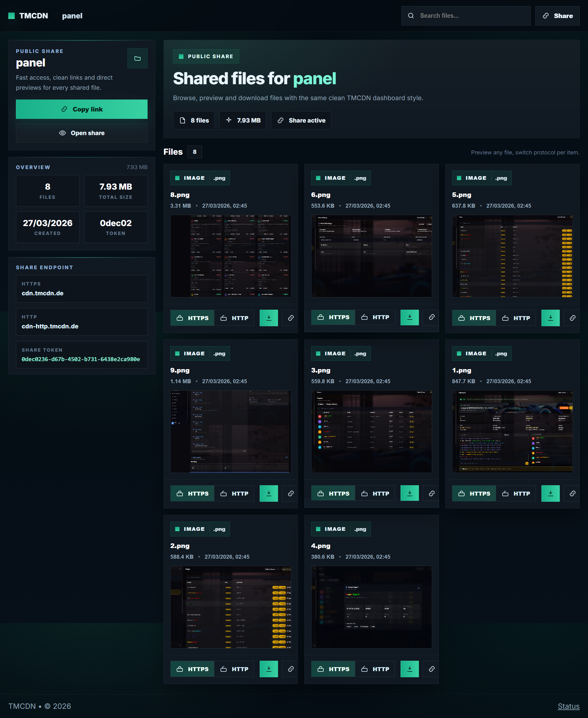Select HTTPS protocol for 4.png
The height and width of the screenshot is (718, 588).
tap(333, 669)
